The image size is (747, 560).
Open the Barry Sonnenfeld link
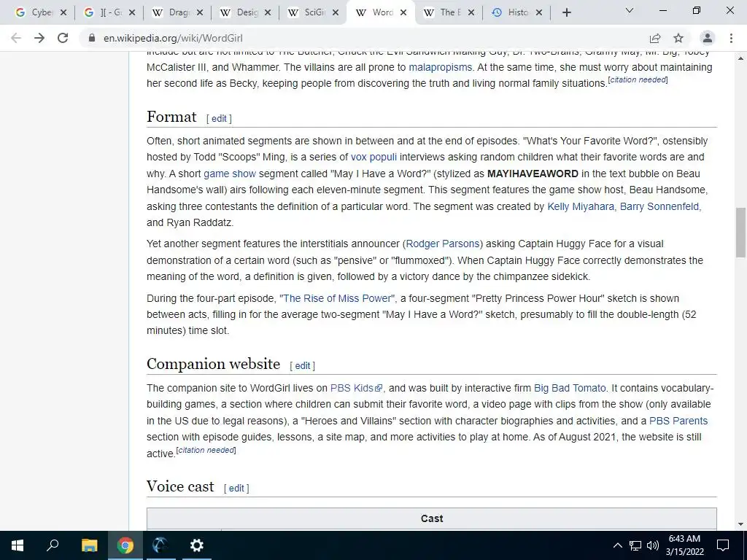point(660,206)
